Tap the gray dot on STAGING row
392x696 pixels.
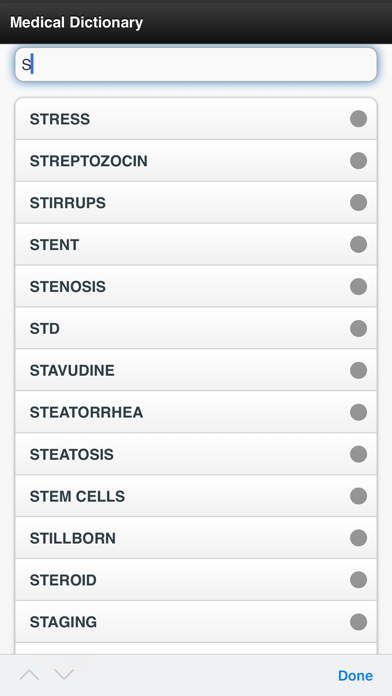(358, 622)
